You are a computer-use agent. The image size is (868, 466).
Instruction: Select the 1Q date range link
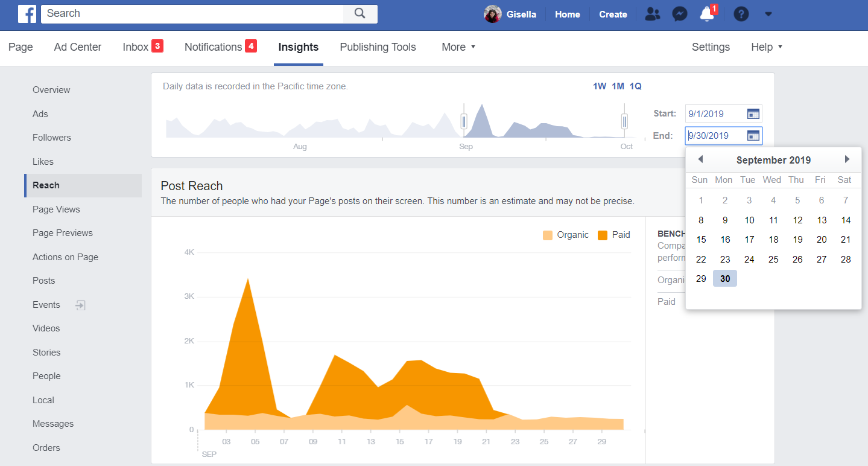click(635, 86)
